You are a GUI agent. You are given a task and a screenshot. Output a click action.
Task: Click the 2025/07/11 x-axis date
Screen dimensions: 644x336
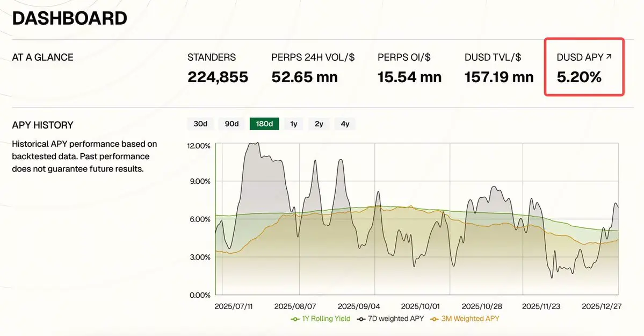[234, 307]
